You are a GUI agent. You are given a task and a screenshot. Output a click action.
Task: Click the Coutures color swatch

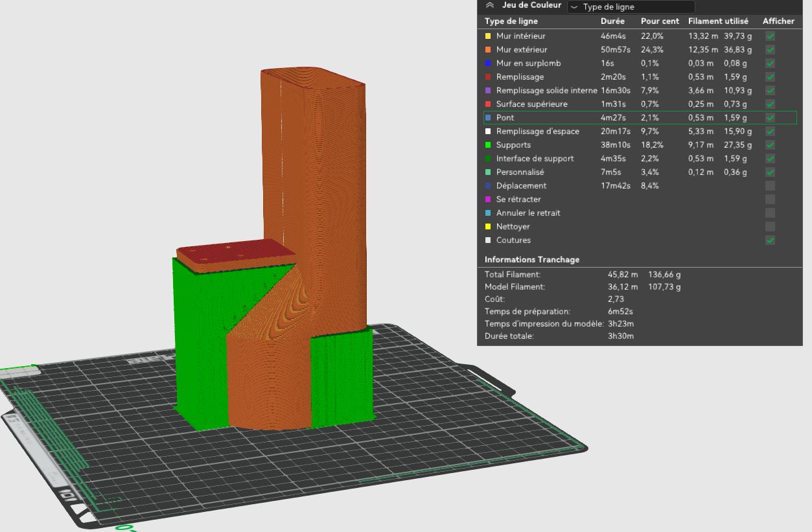click(488, 240)
